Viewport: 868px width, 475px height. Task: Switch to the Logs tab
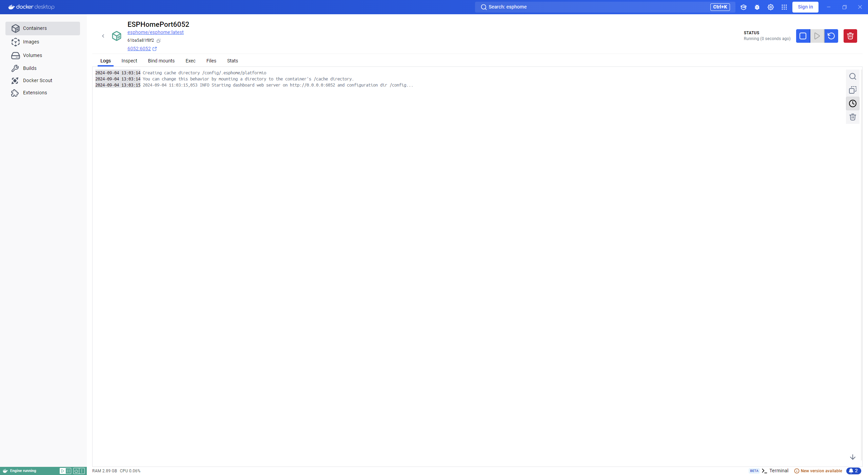(105, 61)
